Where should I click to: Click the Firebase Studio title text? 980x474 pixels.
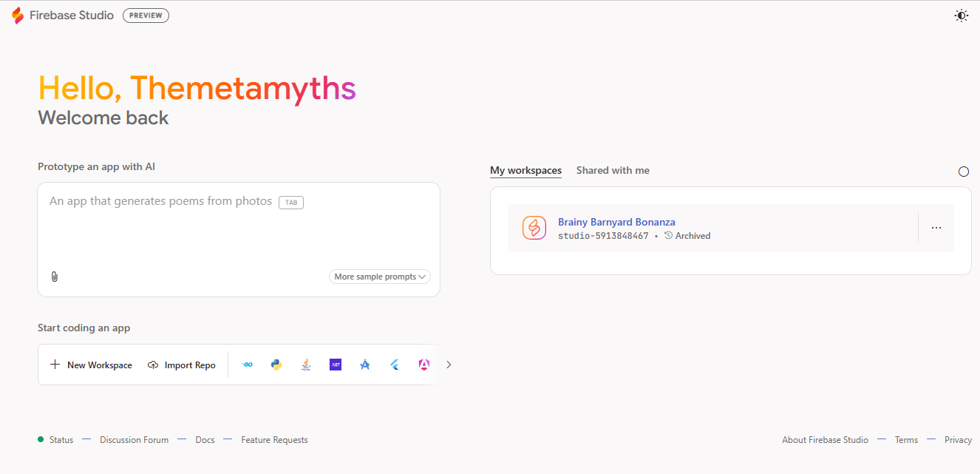tap(72, 16)
